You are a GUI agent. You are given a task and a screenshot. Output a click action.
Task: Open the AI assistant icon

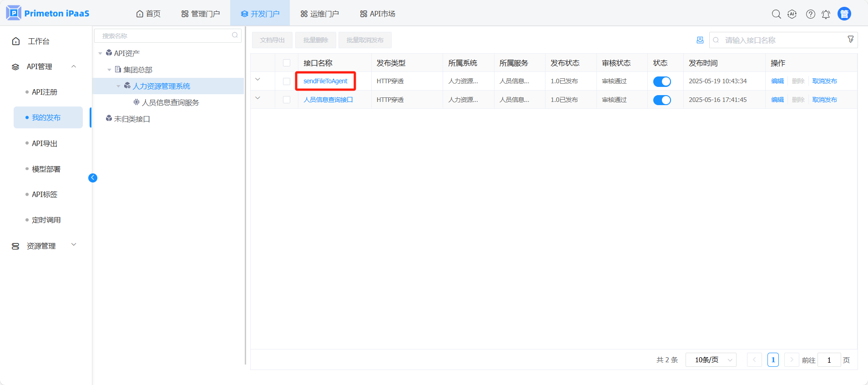coord(792,14)
